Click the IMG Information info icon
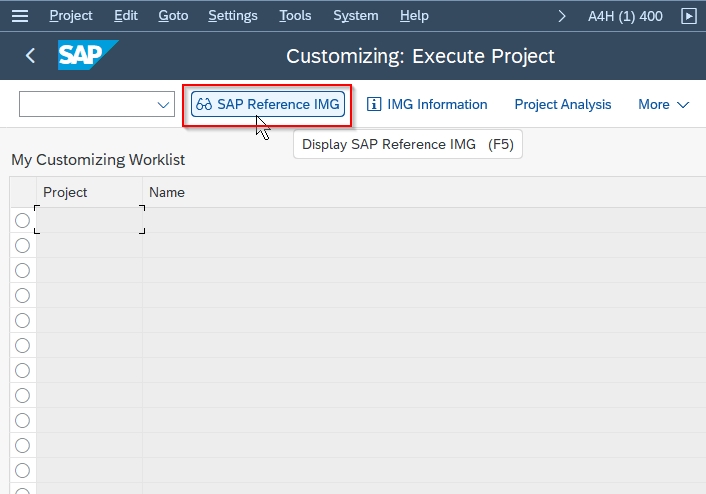This screenshot has height=494, width=706. click(374, 104)
